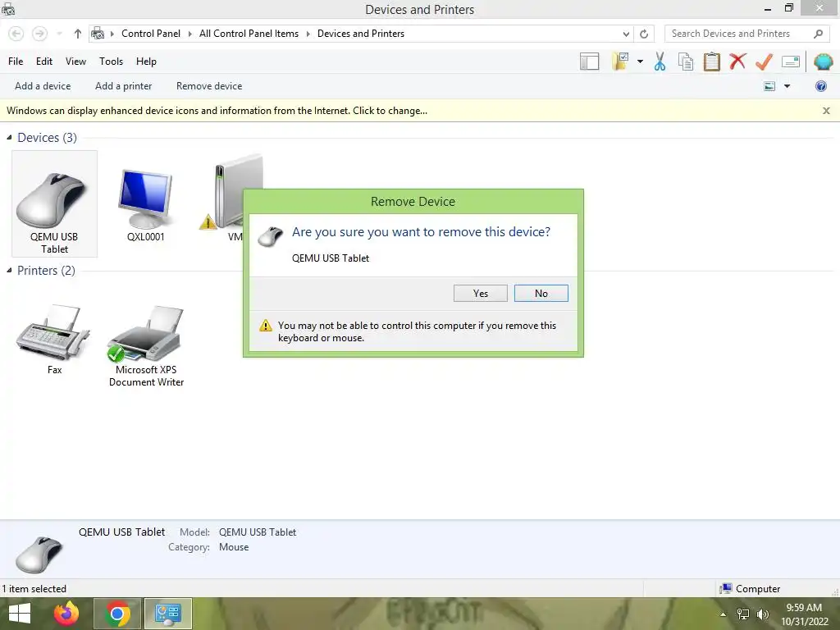
Task: Click Devices and Printers breadcrumb
Action: tap(361, 33)
